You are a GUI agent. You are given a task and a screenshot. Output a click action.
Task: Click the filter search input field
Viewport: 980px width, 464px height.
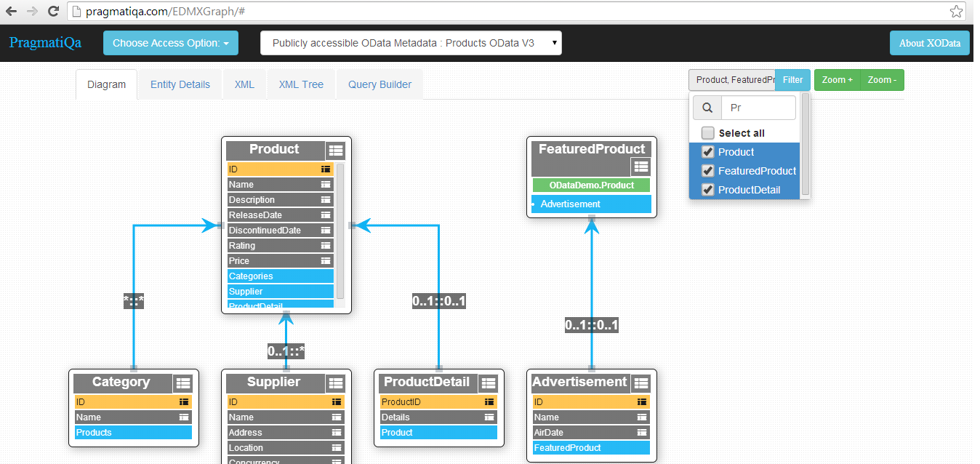[x=758, y=107]
